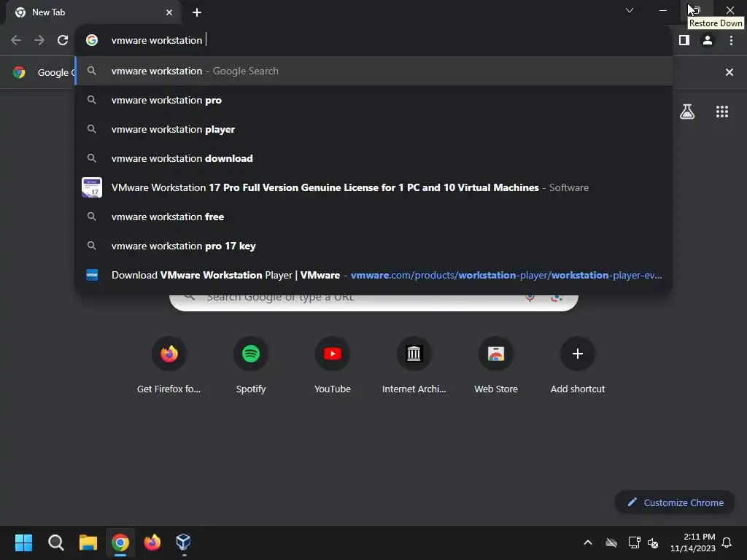Open the notifications bell icon
The image size is (747, 560).
(x=727, y=542)
